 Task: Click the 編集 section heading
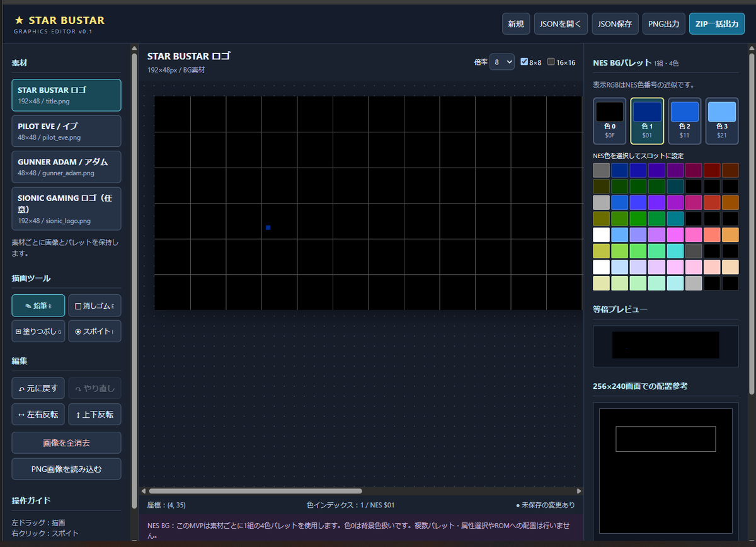click(20, 361)
